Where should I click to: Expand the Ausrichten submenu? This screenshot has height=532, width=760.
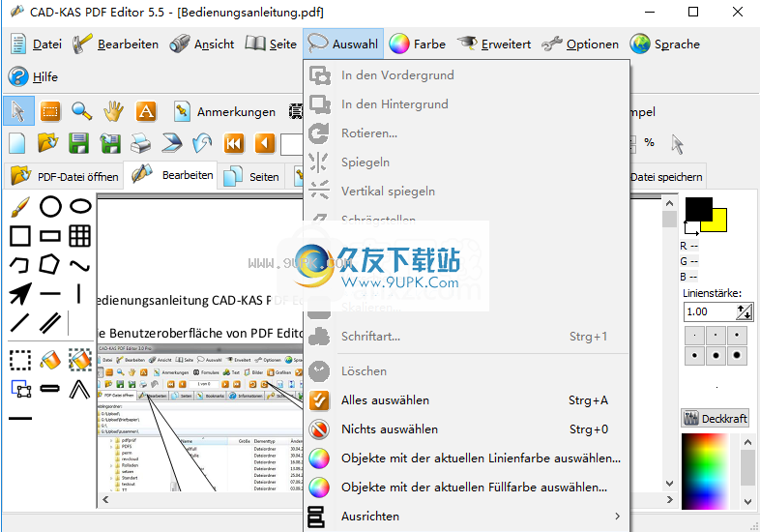pos(467,517)
